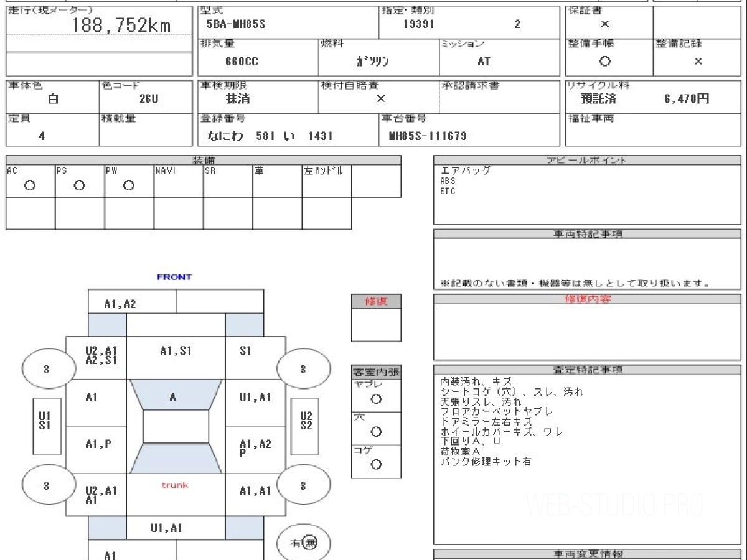Click the 有/無 spare tire circle

(303, 543)
